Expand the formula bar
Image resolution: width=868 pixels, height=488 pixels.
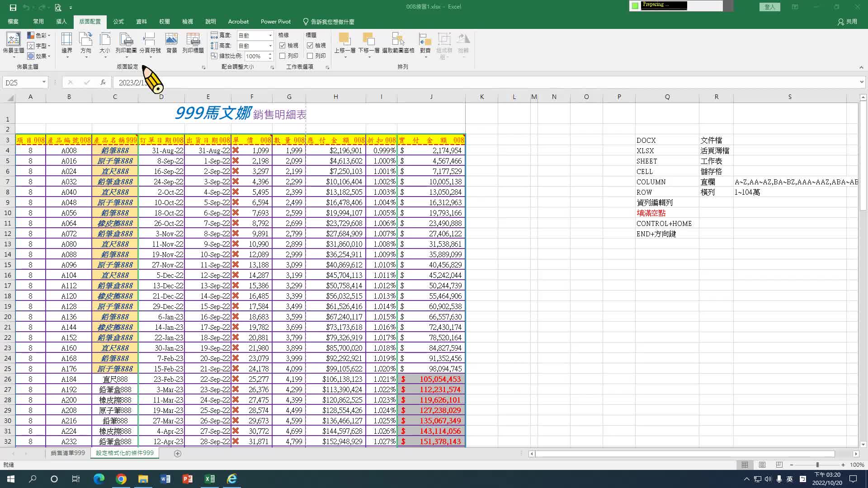[x=861, y=82]
